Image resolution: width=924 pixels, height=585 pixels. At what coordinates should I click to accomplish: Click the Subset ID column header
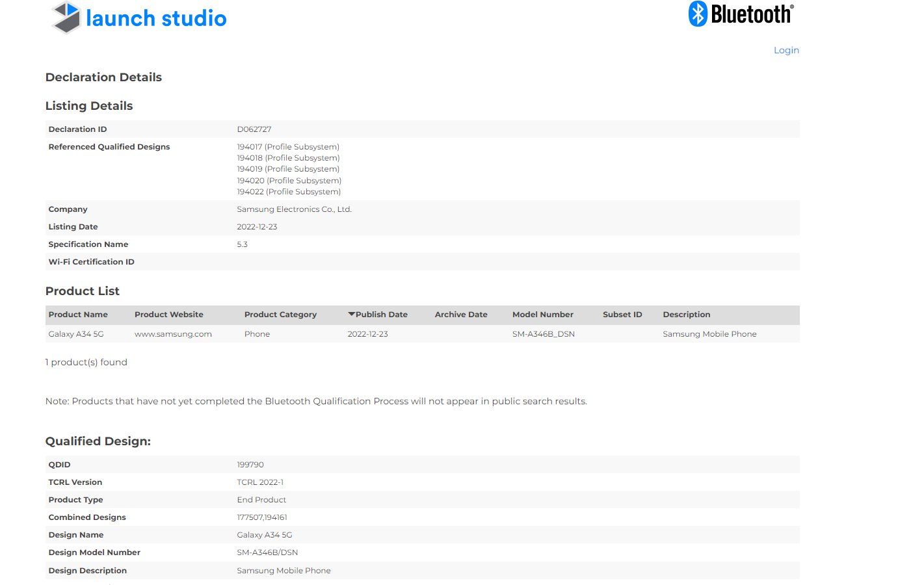(x=622, y=315)
